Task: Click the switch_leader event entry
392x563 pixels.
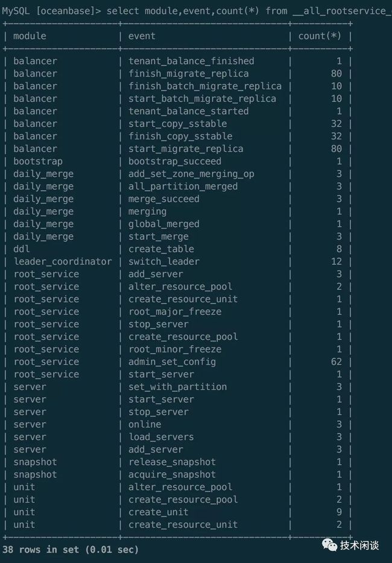Action: [163, 261]
